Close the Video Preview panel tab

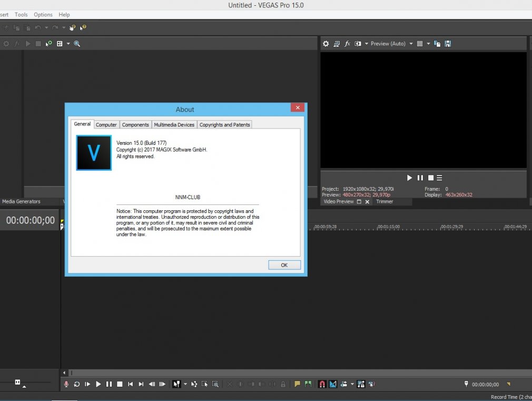coord(367,202)
